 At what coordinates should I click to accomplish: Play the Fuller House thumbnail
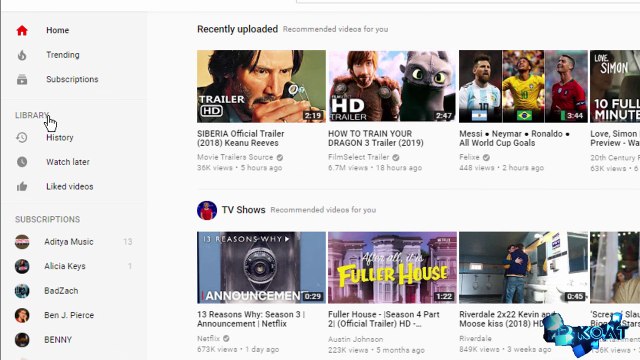(x=392, y=268)
